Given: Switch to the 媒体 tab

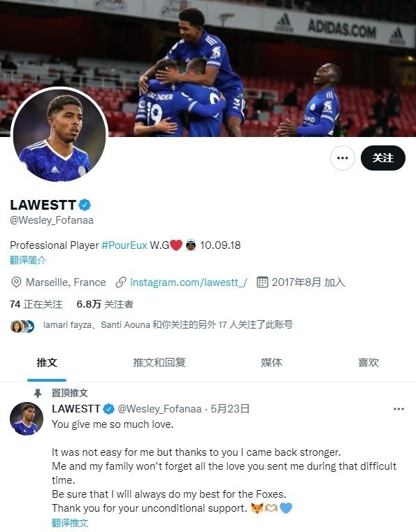Looking at the screenshot, I should tap(271, 362).
